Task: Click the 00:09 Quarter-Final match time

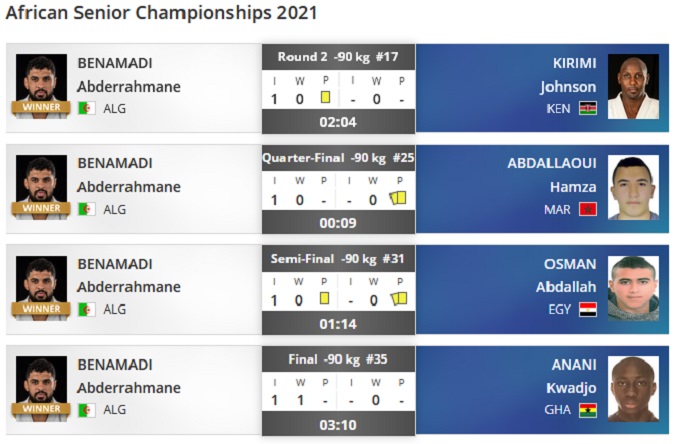Action: pyautogui.click(x=338, y=223)
